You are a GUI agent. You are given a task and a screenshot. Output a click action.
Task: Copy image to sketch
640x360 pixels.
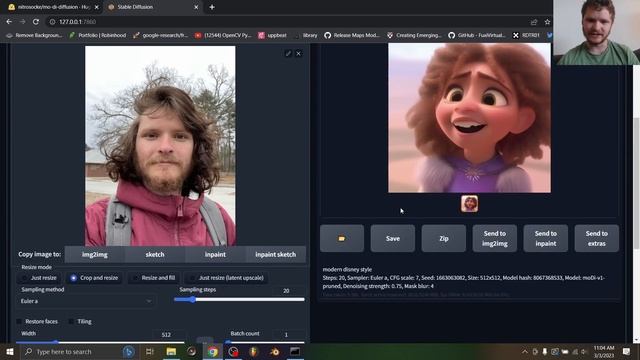click(155, 254)
